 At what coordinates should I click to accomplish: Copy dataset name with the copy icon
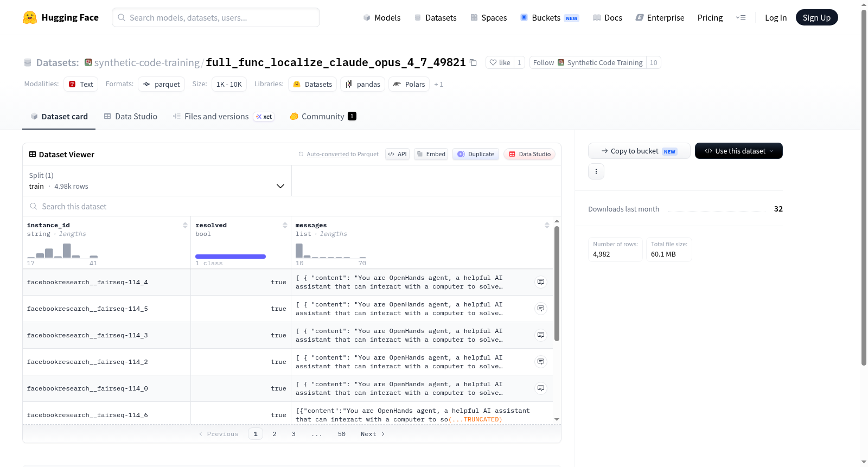473,62
